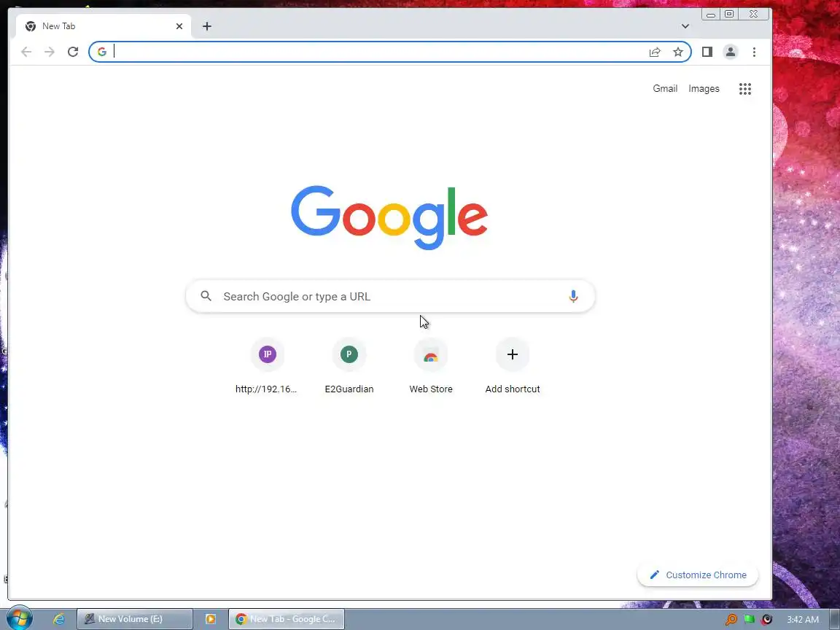
Task: Close the New Tab tab
Action: pyautogui.click(x=179, y=26)
